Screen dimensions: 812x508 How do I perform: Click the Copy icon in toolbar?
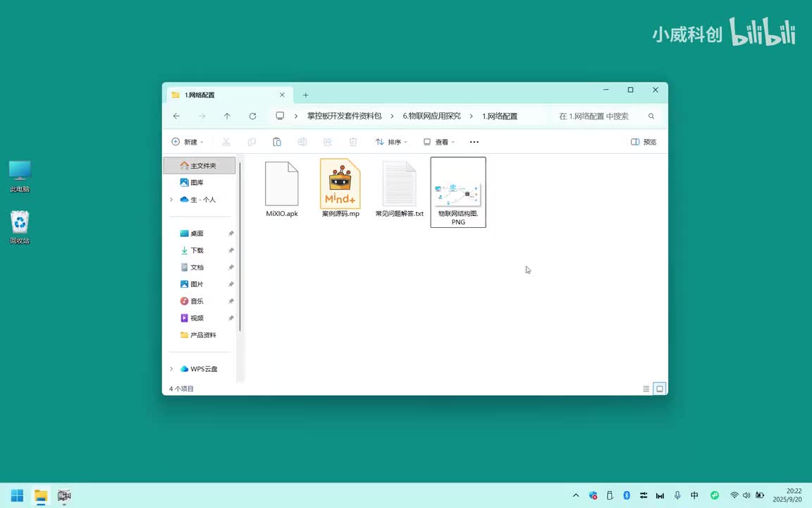pyautogui.click(x=251, y=142)
